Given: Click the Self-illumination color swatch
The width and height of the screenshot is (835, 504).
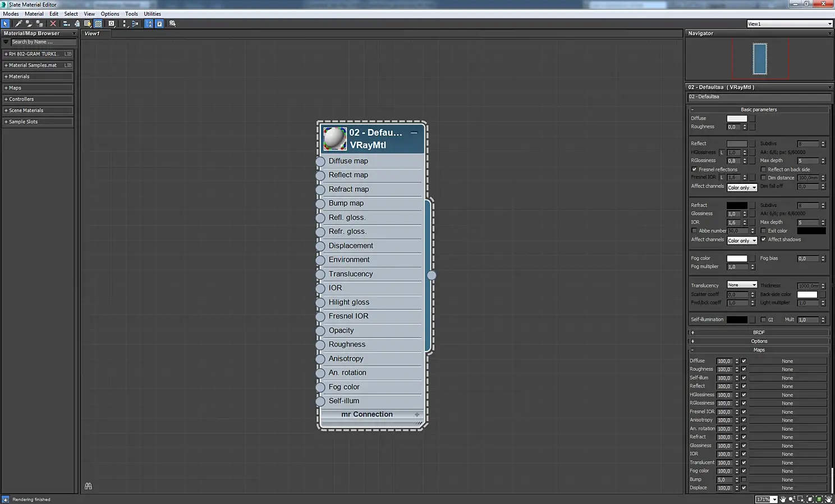Looking at the screenshot, I should 737,320.
